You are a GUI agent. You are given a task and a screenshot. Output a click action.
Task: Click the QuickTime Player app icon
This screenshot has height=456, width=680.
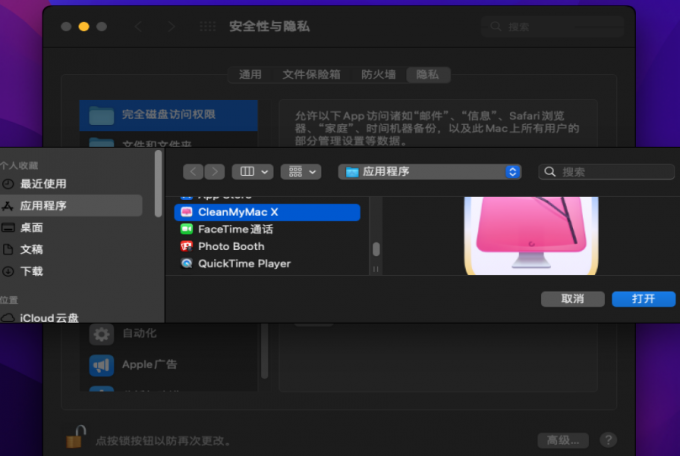pos(186,263)
